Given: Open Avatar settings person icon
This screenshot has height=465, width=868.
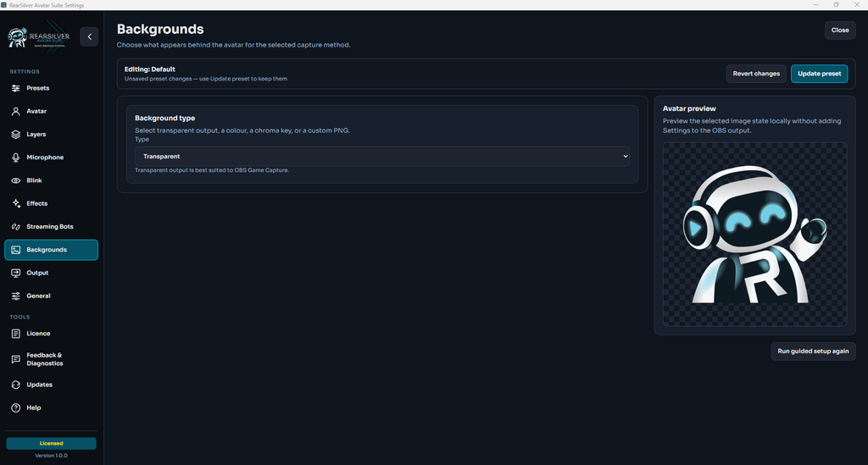Looking at the screenshot, I should tap(15, 111).
